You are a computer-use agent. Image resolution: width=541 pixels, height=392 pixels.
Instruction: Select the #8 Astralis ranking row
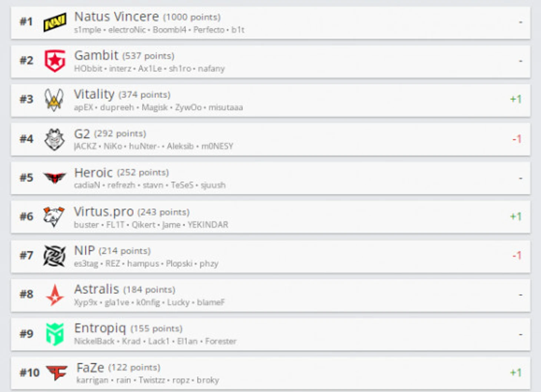(x=270, y=295)
